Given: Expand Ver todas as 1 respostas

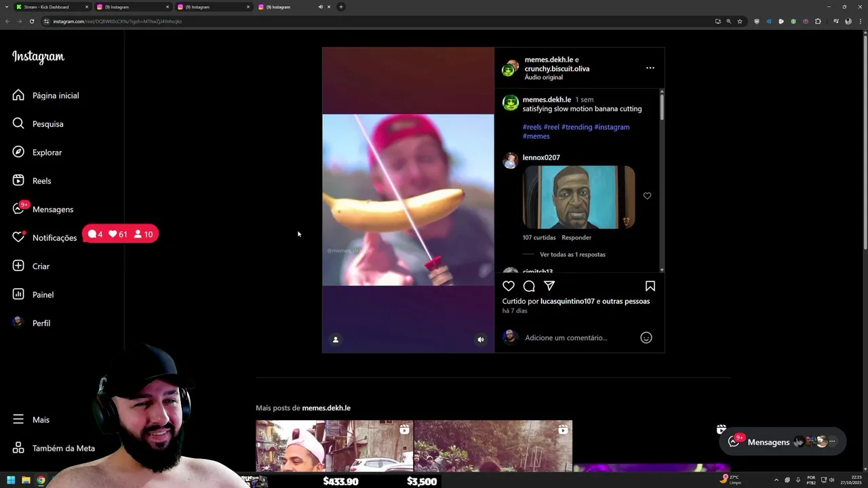Looking at the screenshot, I should (x=572, y=255).
